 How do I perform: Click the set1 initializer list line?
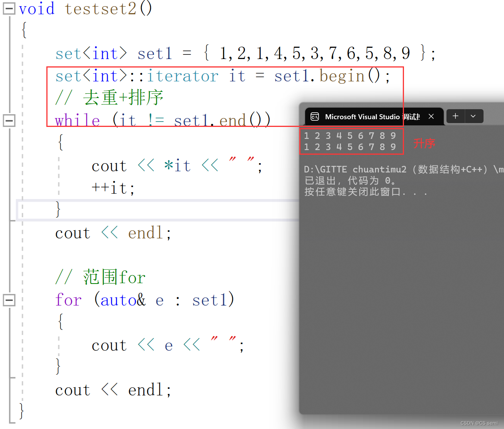pyautogui.click(x=246, y=53)
